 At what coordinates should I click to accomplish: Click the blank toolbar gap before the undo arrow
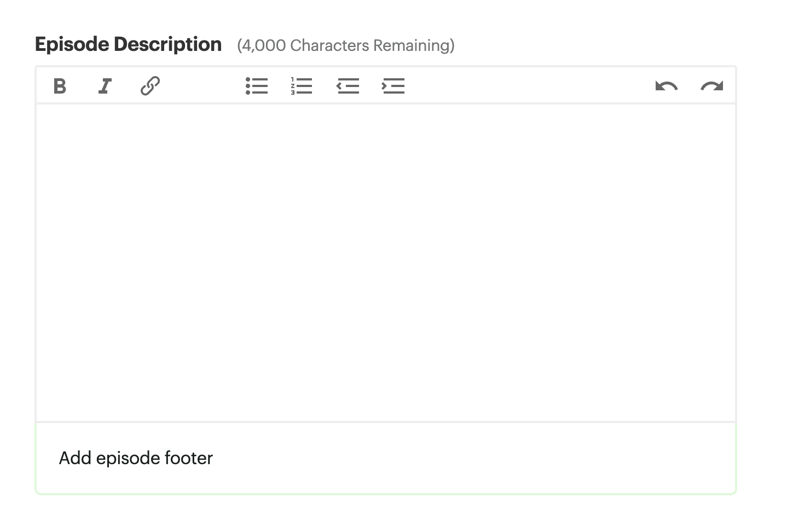coord(525,86)
